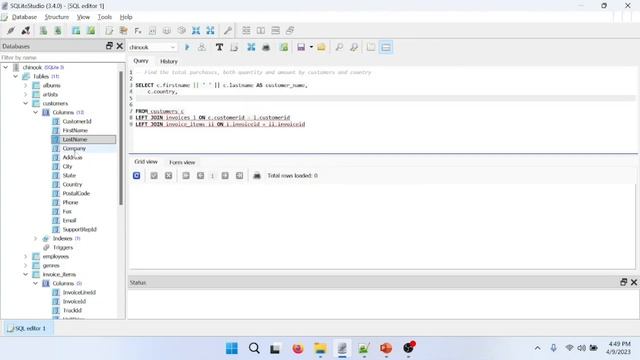Select the InvoiceLineId column

tap(79, 292)
